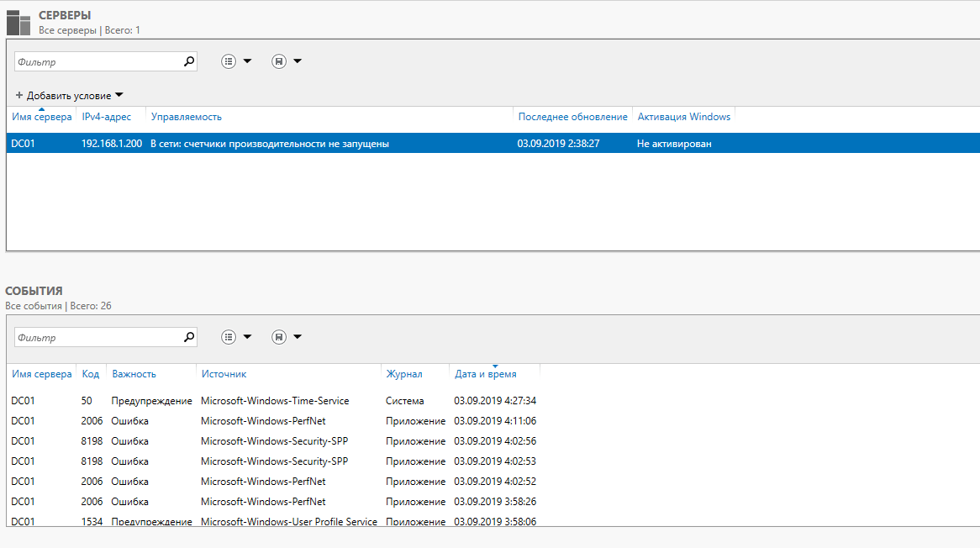The width and height of the screenshot is (980, 548).
Task: Click the Важность column header in events
Action: 134,374
